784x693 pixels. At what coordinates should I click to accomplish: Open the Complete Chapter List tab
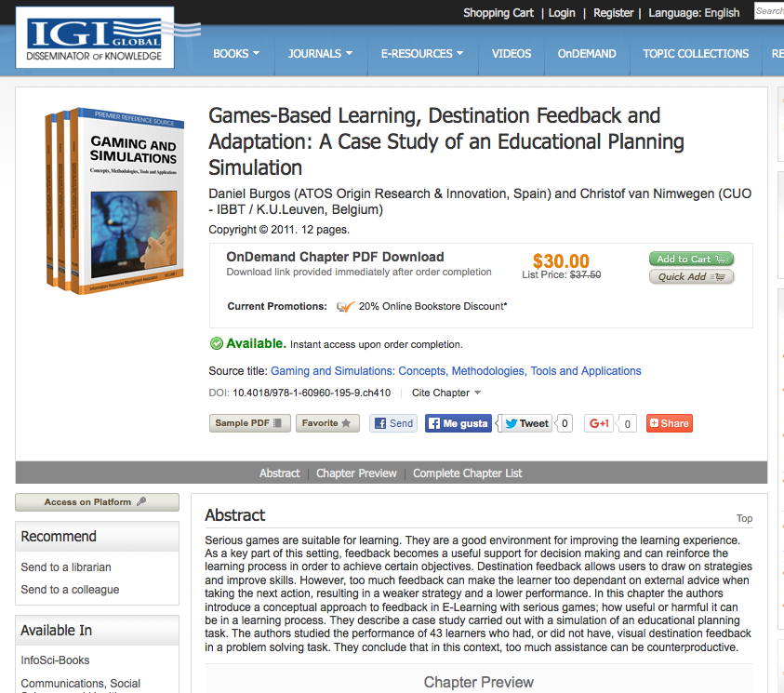[468, 473]
